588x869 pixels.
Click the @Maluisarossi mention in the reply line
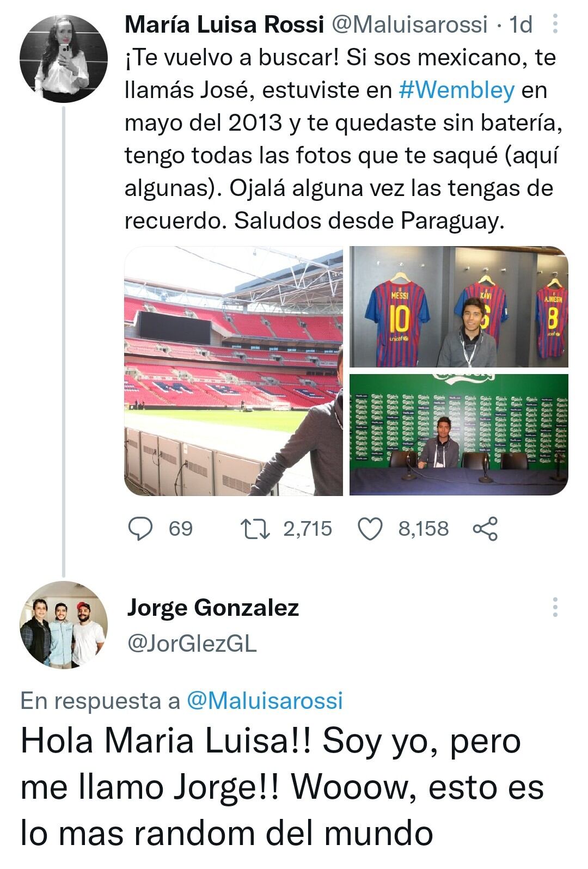265,700
